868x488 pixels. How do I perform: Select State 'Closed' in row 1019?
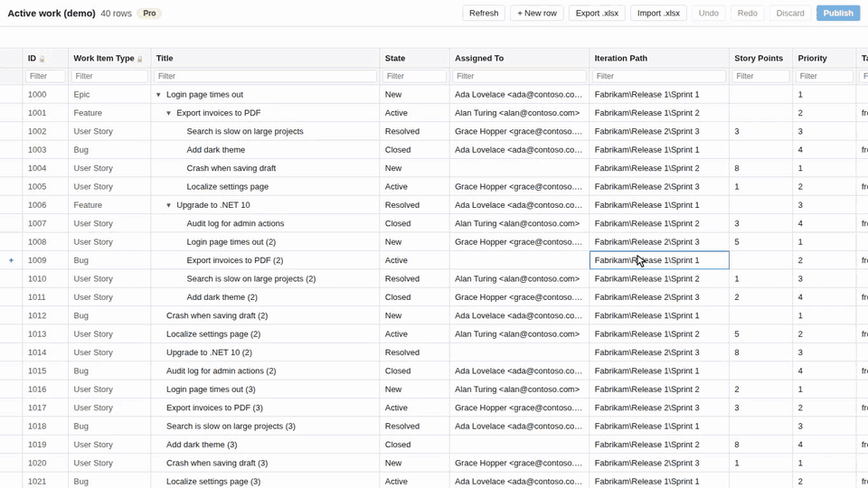415,445
